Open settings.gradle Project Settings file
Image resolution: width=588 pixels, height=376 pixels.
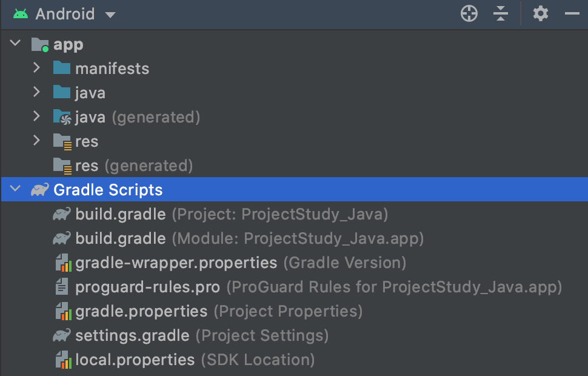point(132,335)
